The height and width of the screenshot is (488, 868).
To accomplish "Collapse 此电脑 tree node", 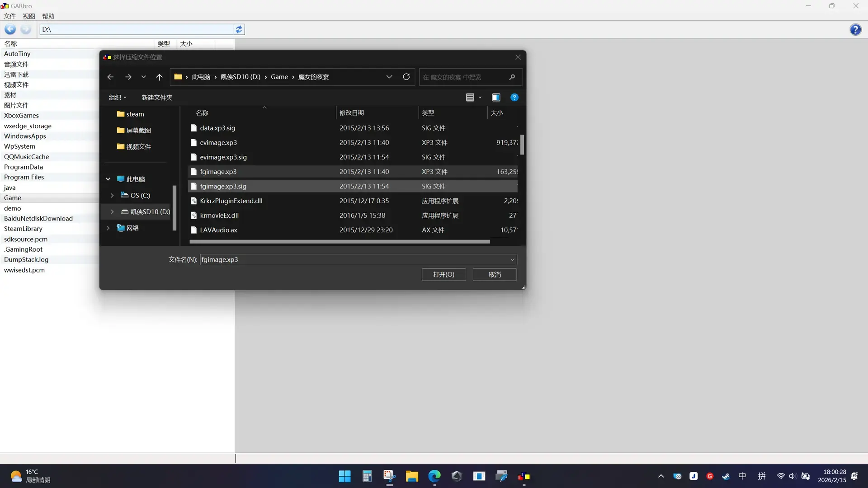I will click(x=108, y=179).
